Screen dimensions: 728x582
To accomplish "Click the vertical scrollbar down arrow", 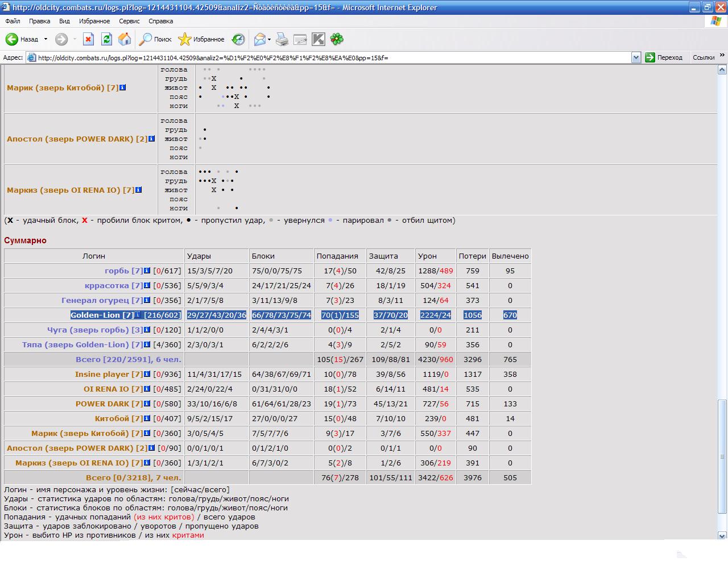I will point(722,535).
